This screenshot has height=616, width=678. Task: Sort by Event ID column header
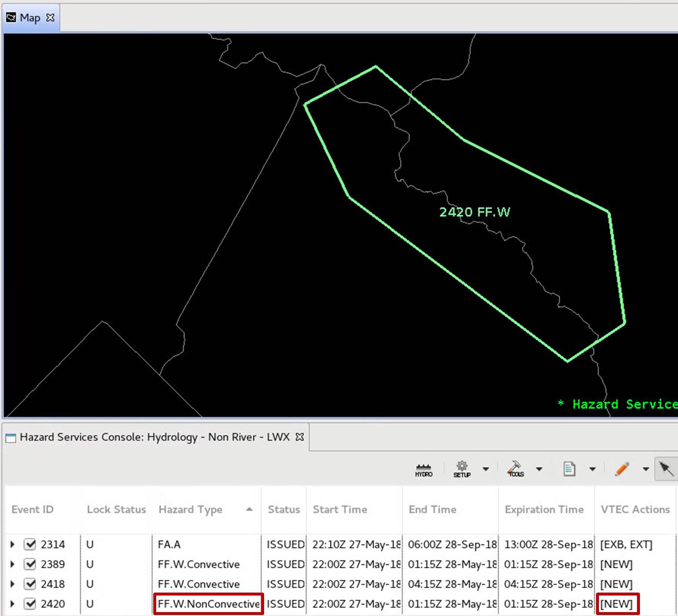tap(32, 509)
